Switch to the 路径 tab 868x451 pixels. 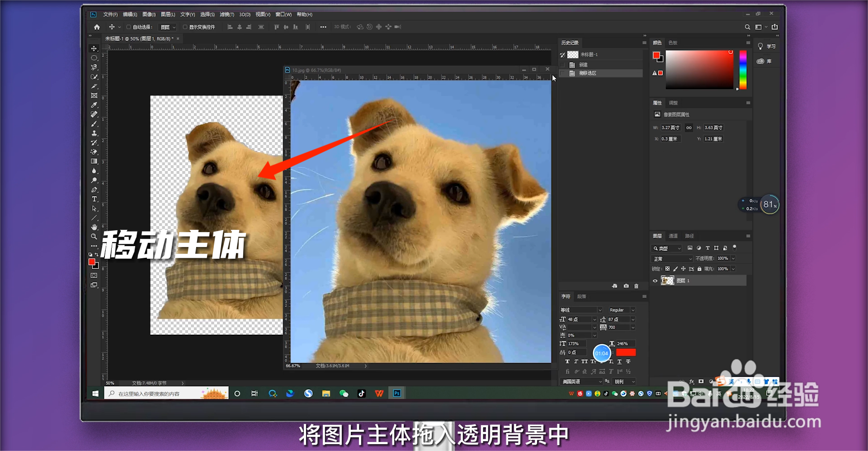[689, 236]
